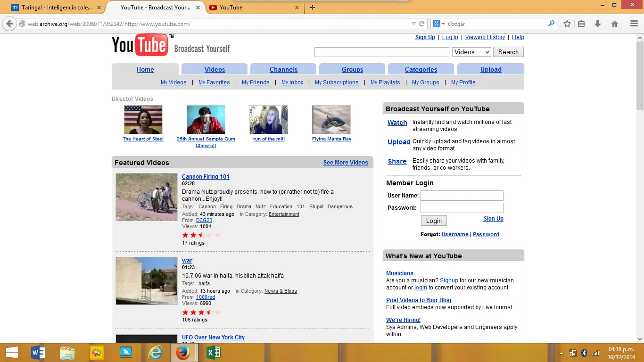Viewport: 644px width, 362px height.
Task: Open the Cannon Firing 101 video title
Action: (206, 177)
